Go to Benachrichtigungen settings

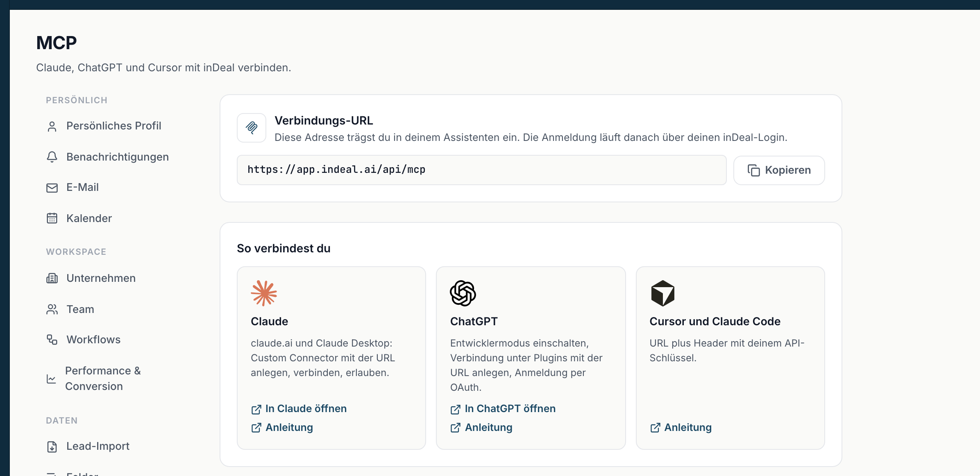pos(117,157)
